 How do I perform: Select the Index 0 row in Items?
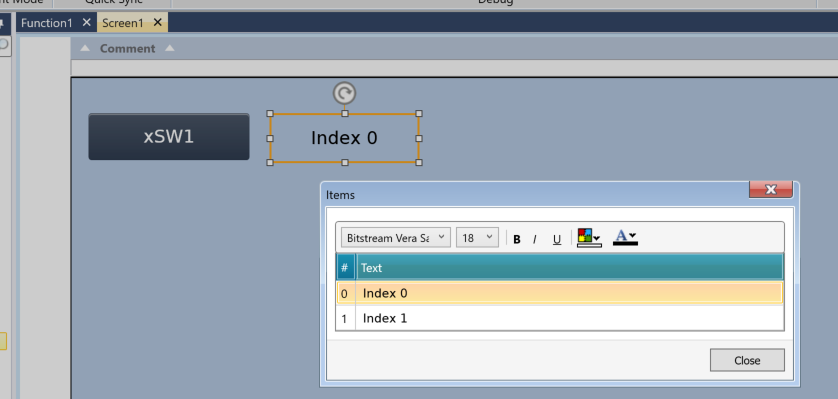pos(560,293)
